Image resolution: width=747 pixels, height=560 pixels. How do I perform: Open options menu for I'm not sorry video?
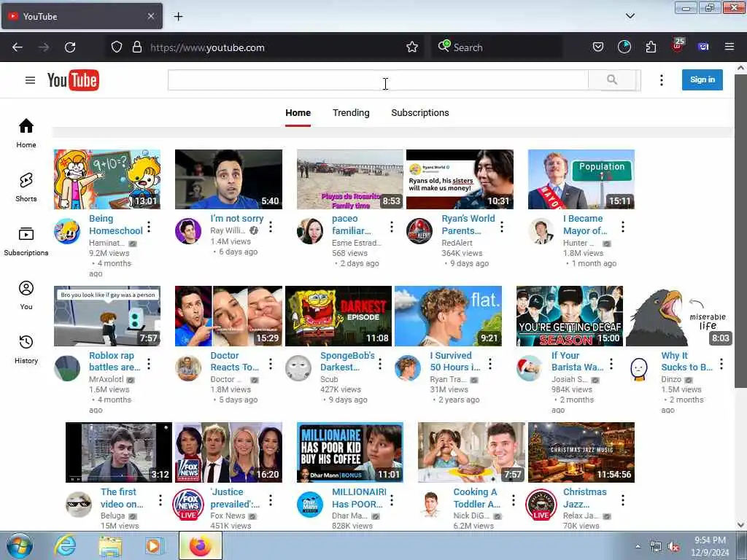[271, 227]
